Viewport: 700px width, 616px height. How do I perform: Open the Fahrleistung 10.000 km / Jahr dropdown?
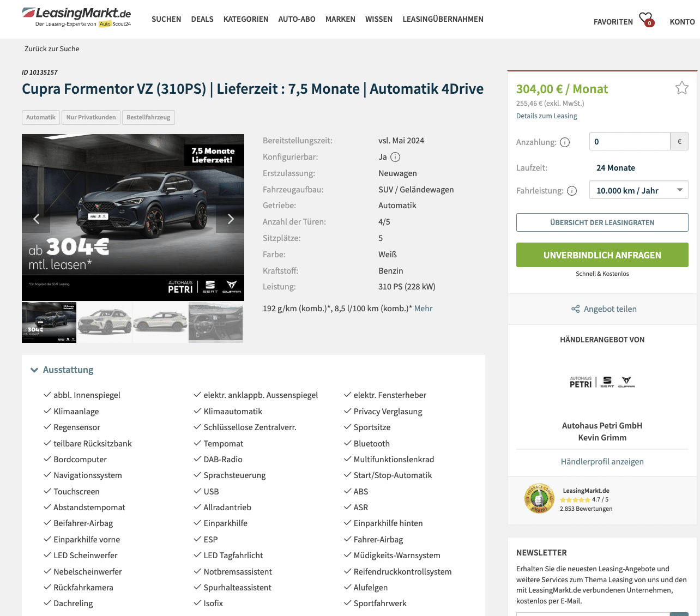coord(638,190)
